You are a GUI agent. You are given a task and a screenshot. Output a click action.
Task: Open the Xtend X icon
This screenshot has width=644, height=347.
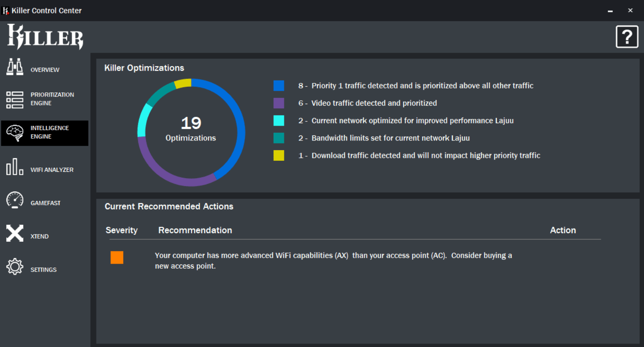[15, 233]
